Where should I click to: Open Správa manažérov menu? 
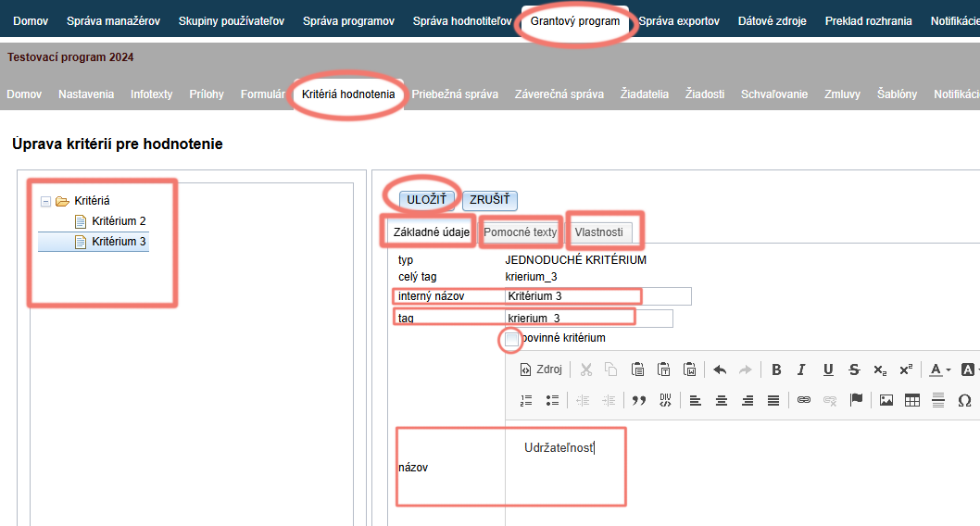[x=113, y=21]
